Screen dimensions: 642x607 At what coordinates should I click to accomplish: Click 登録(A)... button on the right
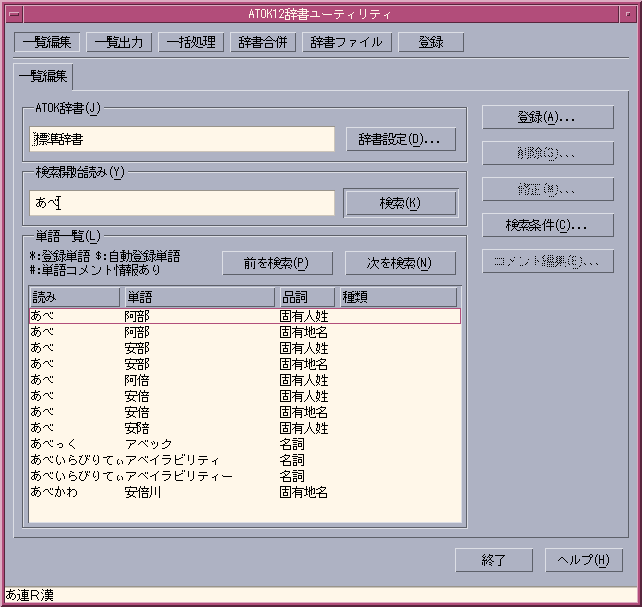pos(548,117)
